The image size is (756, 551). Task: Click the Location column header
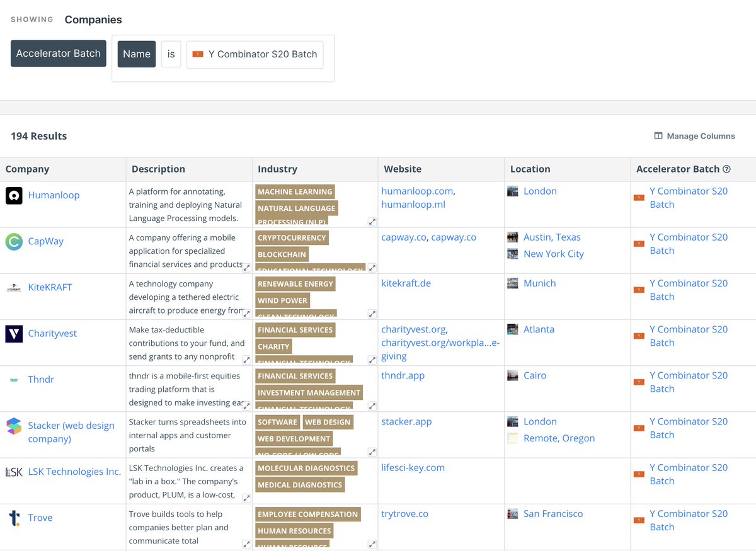pos(567,169)
